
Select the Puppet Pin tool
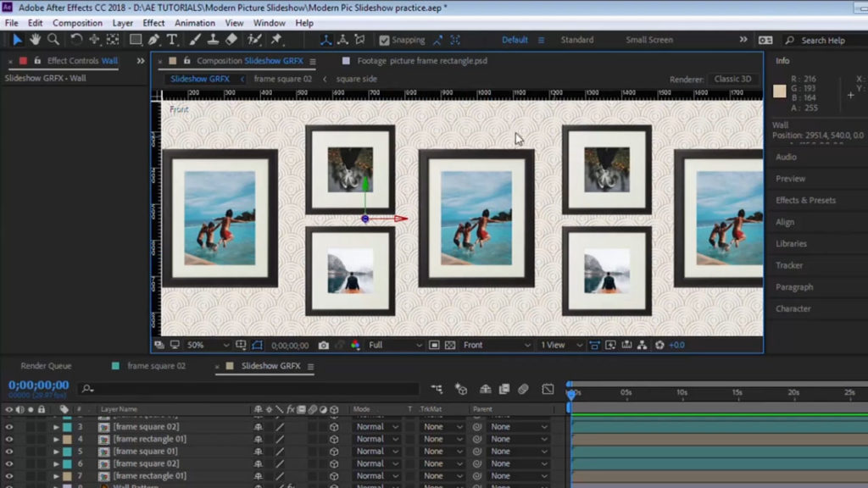click(276, 40)
